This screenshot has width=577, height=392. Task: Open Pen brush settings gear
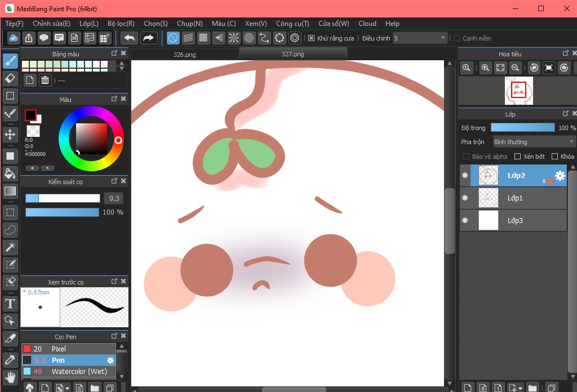(x=110, y=360)
